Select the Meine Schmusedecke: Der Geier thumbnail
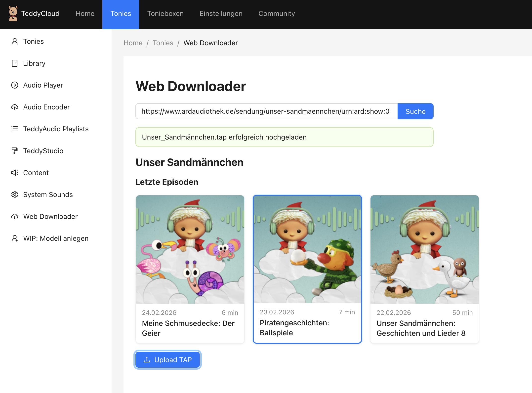The image size is (532, 393). pyautogui.click(x=190, y=249)
